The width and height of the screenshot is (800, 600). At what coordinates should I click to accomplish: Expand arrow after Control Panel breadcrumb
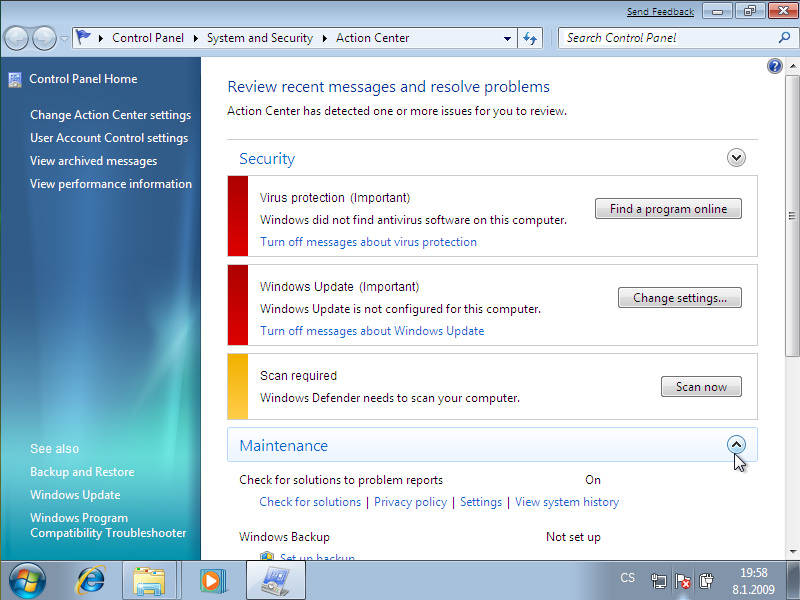[x=195, y=38]
